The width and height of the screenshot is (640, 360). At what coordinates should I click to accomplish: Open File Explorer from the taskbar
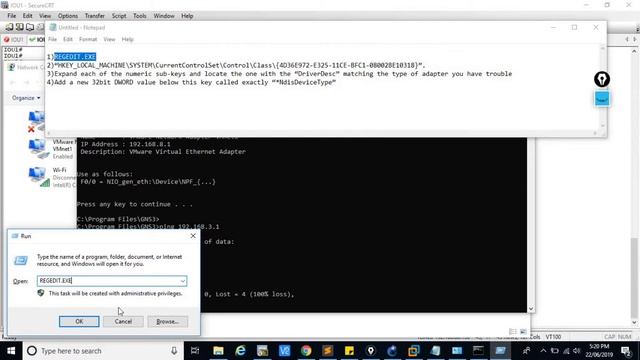(x=218, y=351)
